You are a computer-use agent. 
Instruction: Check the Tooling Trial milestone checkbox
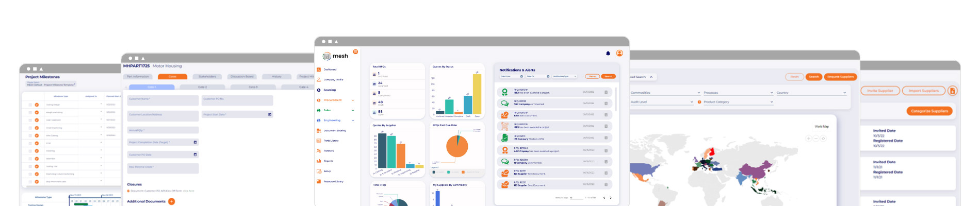click(37, 166)
